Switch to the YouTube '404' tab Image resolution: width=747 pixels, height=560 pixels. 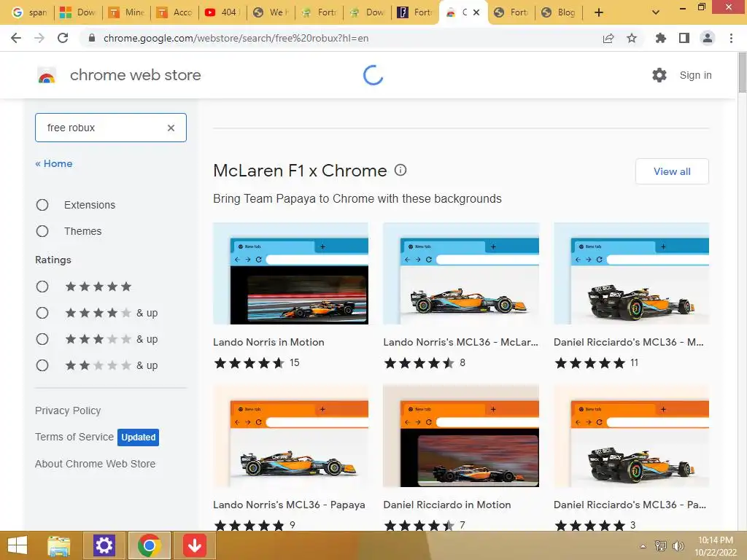[223, 12]
